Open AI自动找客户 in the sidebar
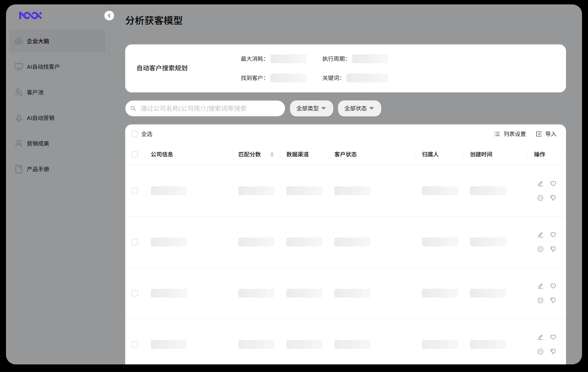The width and height of the screenshot is (588, 372). click(43, 67)
